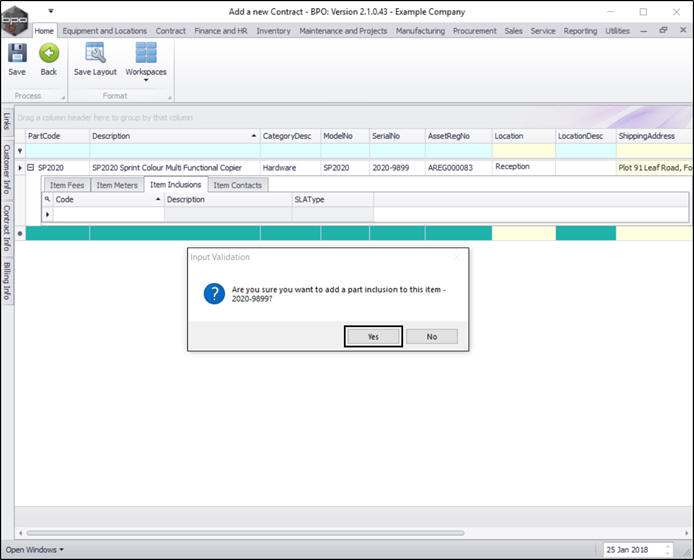Switch to the Item Contacts tab
This screenshot has height=560, width=694.
(238, 185)
